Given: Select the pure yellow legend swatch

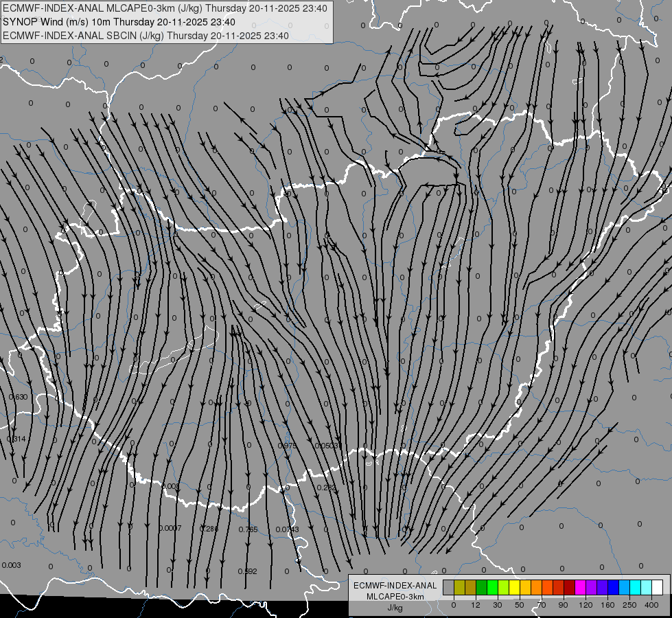Looking at the screenshot, I should pos(514,587).
